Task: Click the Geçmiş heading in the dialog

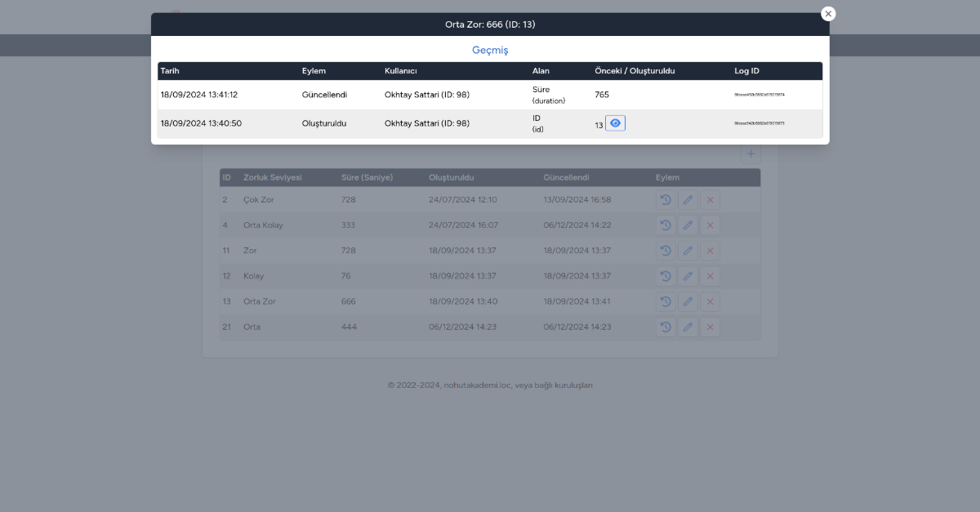Action: pos(490,50)
